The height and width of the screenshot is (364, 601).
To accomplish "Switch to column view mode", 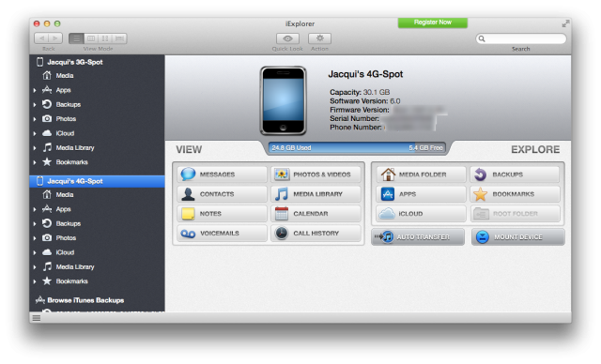I will click(x=91, y=38).
